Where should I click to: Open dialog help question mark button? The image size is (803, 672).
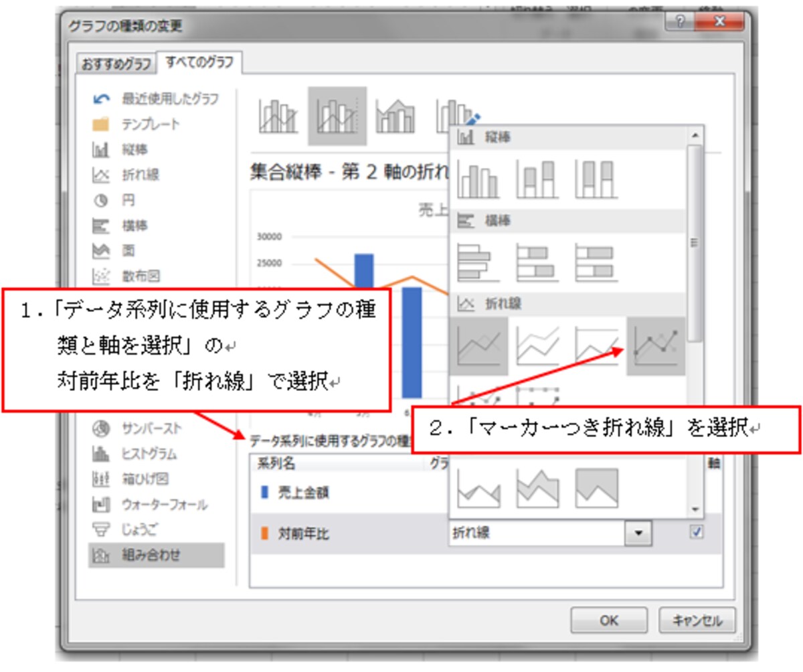coord(681,21)
